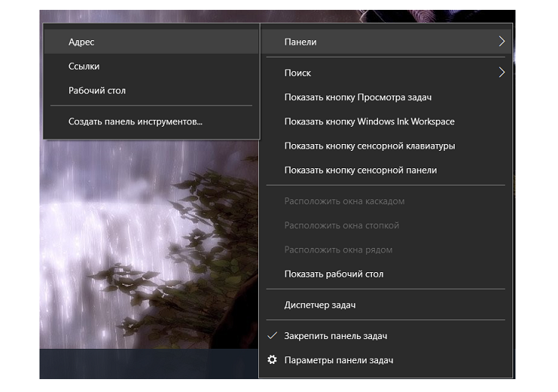558x392 pixels.
Task: Choose the Рабочий стол toolbar option
Action: tap(97, 91)
